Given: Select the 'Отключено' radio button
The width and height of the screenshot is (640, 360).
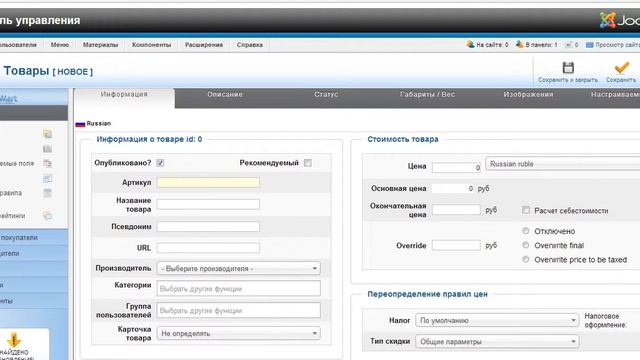Looking at the screenshot, I should pyautogui.click(x=526, y=231).
